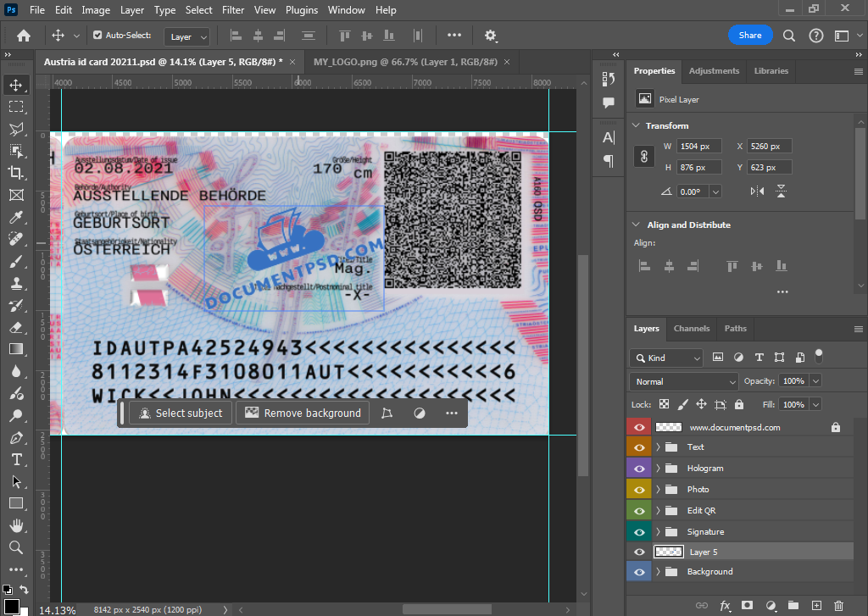Select the Clone Stamp tool

pyautogui.click(x=16, y=283)
